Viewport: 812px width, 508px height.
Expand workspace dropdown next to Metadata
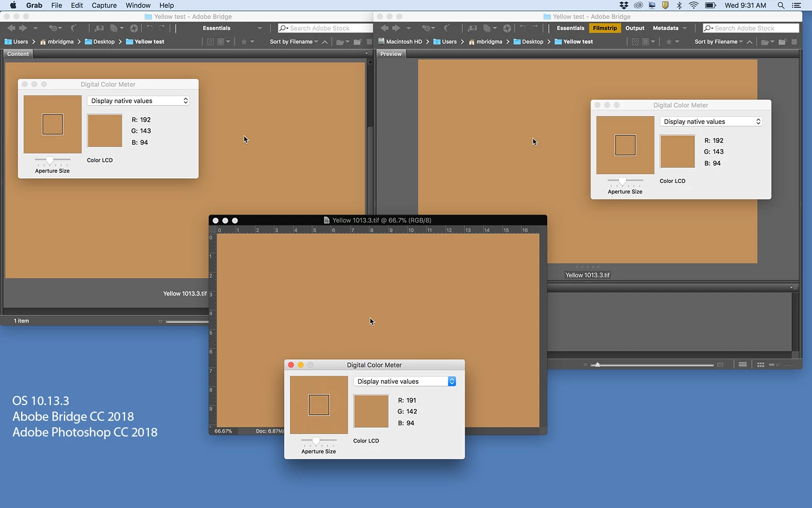tap(684, 28)
